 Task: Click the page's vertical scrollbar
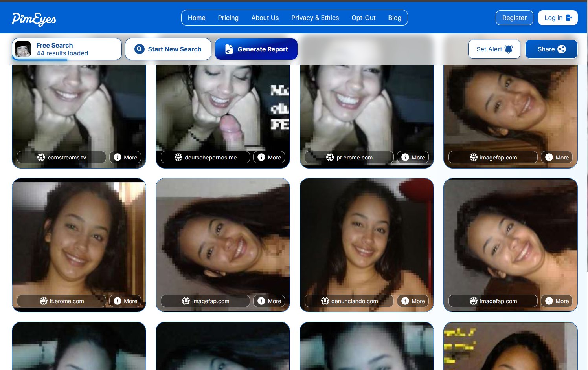[587, 137]
